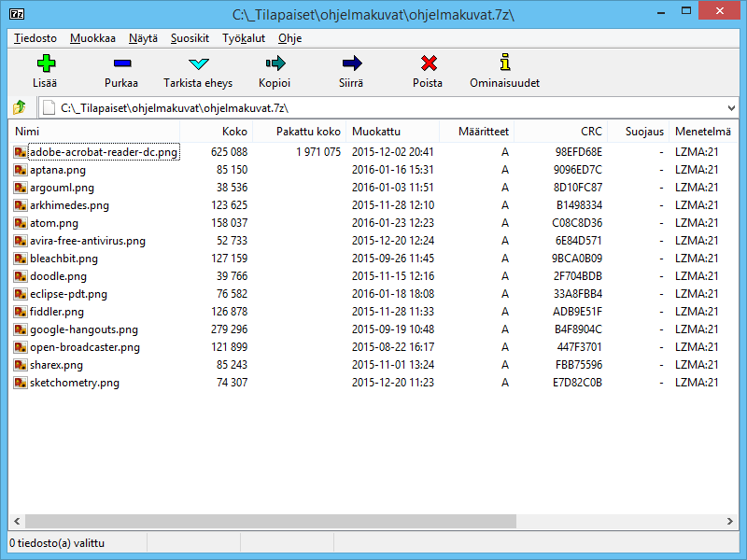Click the file icon of open-broadcaster.png
The width and height of the screenshot is (747, 560).
[x=20, y=347]
